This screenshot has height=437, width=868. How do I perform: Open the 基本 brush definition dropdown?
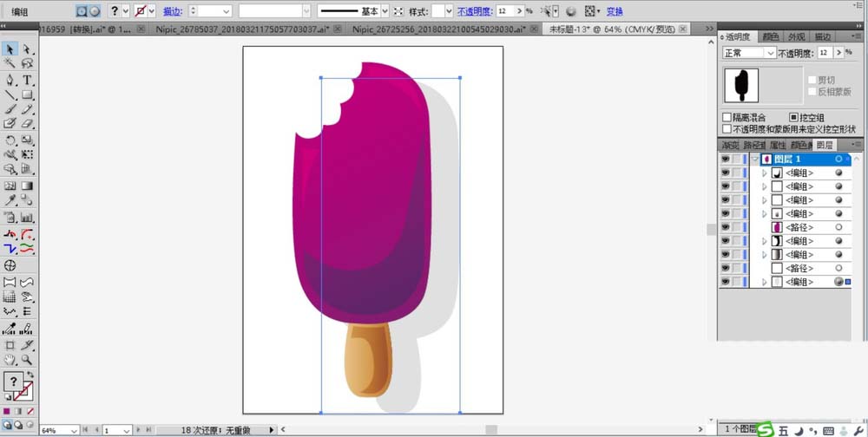[385, 11]
